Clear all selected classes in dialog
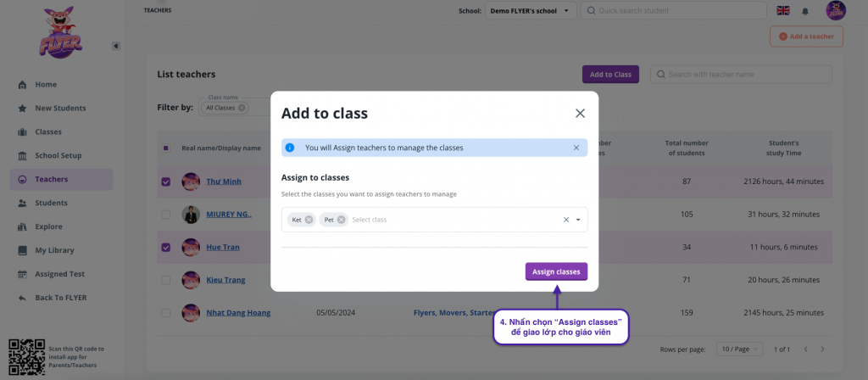868x380 pixels. point(566,220)
